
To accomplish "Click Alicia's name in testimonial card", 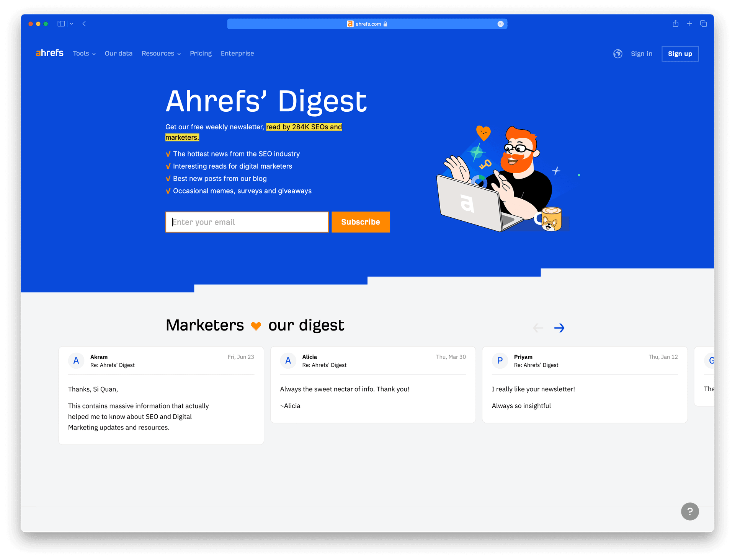I will pos(309,357).
